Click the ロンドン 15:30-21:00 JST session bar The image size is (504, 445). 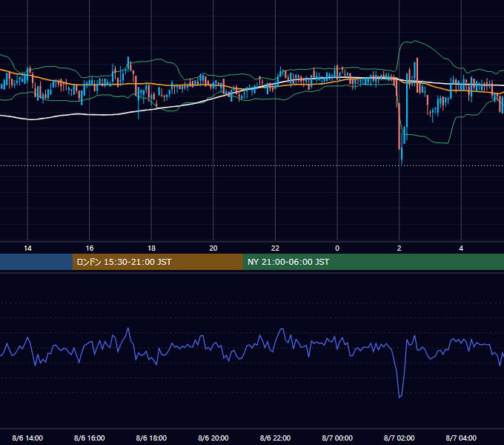click(x=157, y=262)
